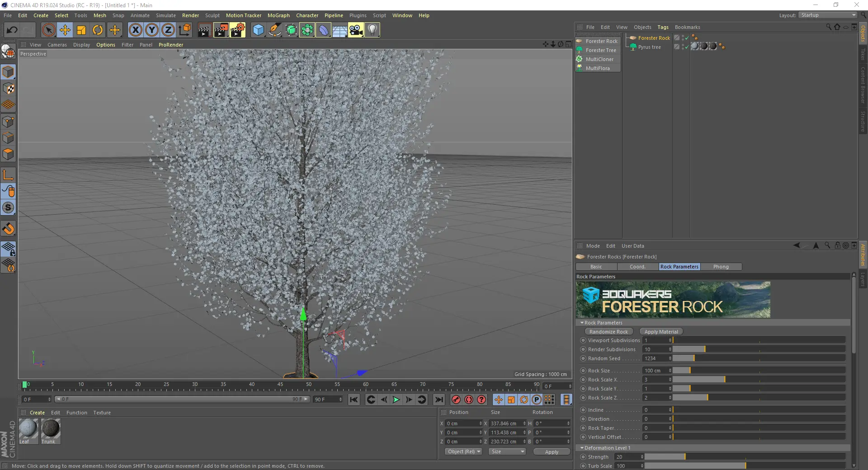Open the Camera object icon
Viewport: 868px width, 470px height.
coord(356,30)
